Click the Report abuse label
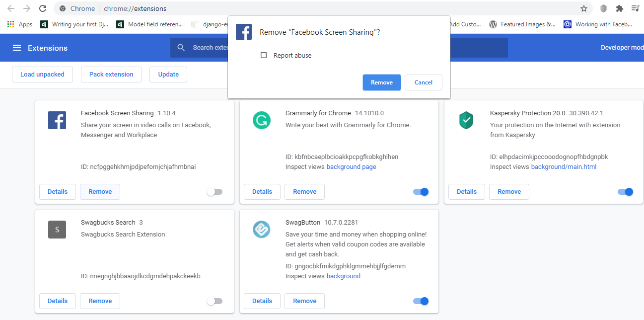This screenshot has height=320, width=644. (x=292, y=56)
